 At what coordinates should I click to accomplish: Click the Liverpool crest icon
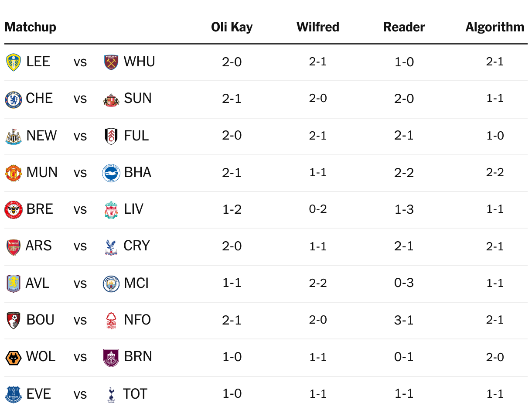coord(111,210)
